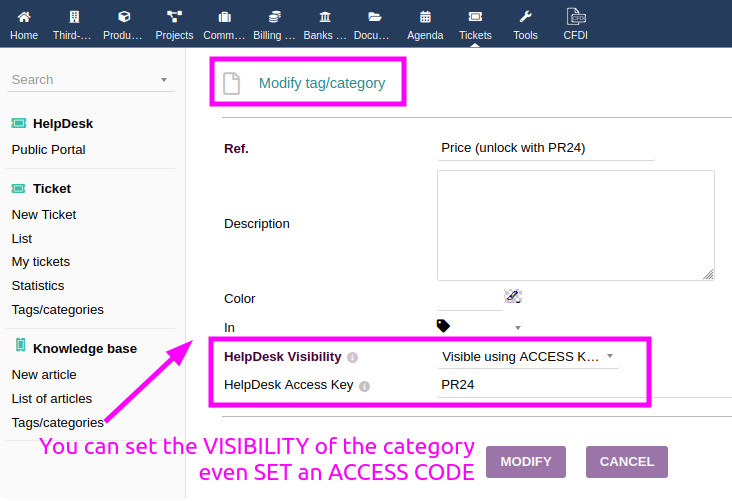Click the HelpDesk Access Key field
Screen dimensions: 732x501
pyautogui.click(x=528, y=384)
